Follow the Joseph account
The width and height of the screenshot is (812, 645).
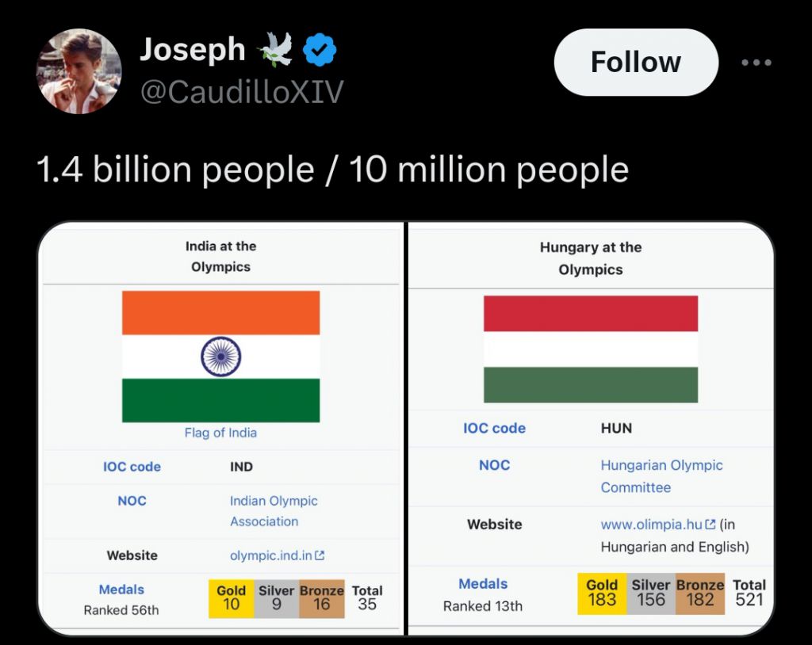[636, 62]
